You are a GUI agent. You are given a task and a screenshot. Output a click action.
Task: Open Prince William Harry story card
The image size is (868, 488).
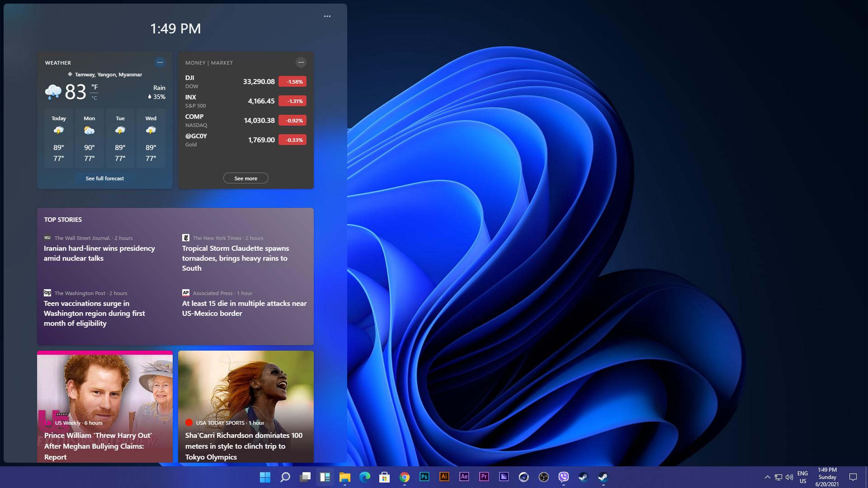click(104, 407)
